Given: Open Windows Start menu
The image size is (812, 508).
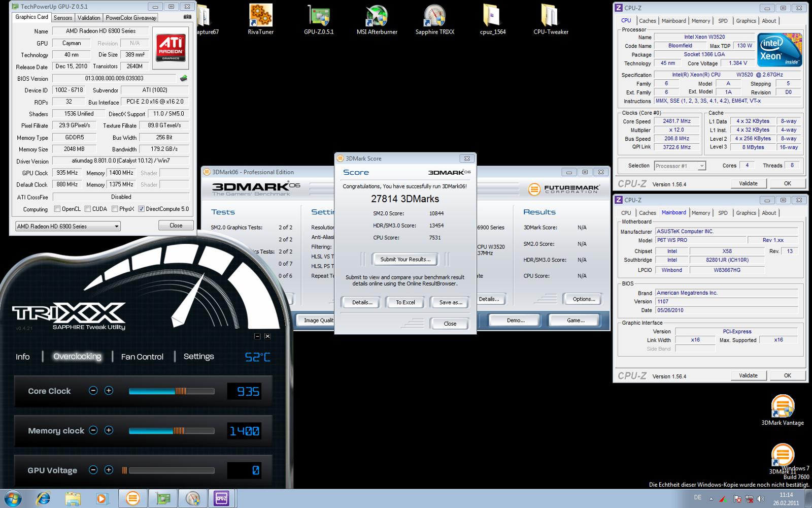Looking at the screenshot, I should pyautogui.click(x=13, y=499).
